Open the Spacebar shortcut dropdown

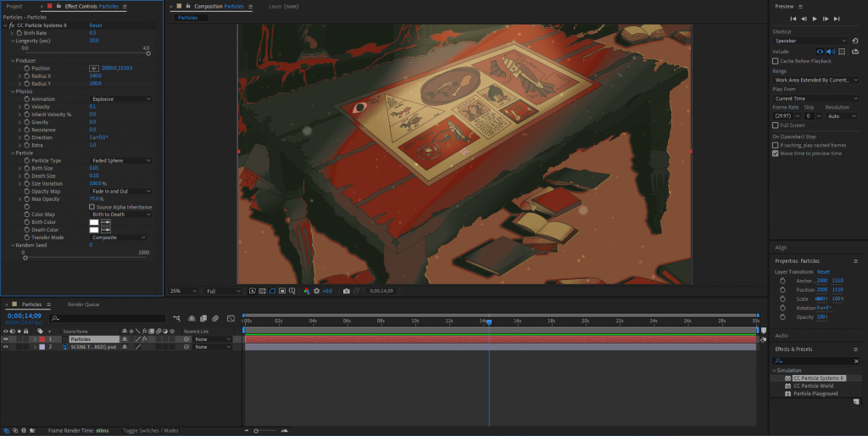pyautogui.click(x=810, y=41)
